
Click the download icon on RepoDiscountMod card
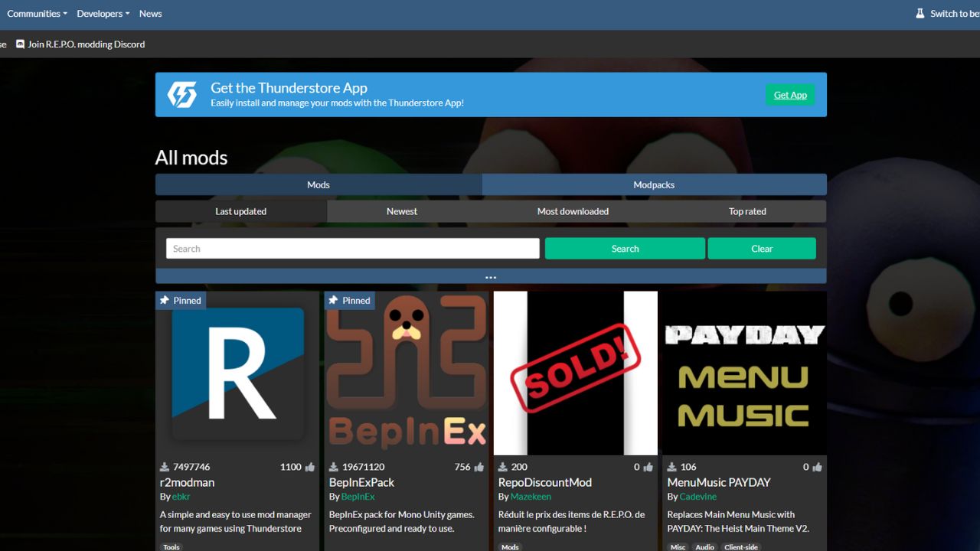click(501, 466)
